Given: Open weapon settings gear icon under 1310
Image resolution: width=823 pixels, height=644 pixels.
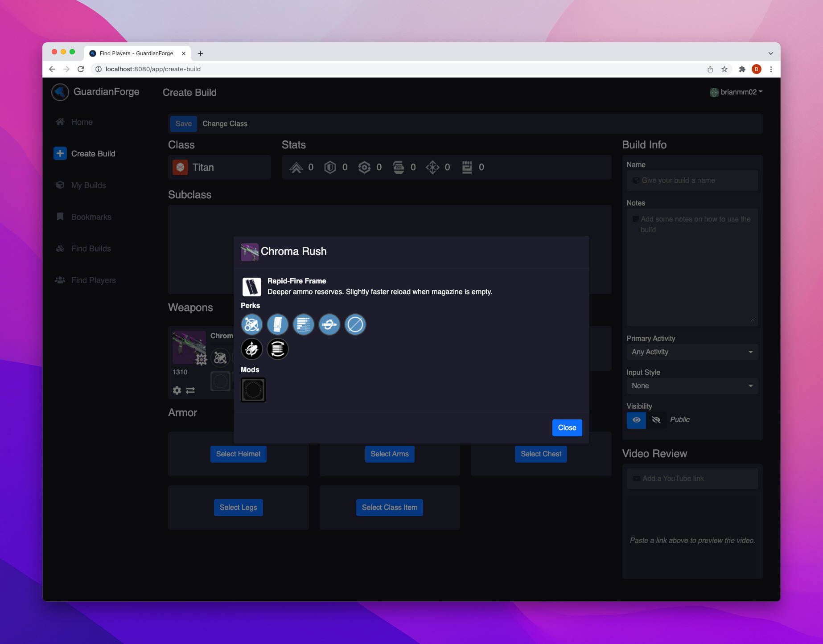Looking at the screenshot, I should [177, 390].
